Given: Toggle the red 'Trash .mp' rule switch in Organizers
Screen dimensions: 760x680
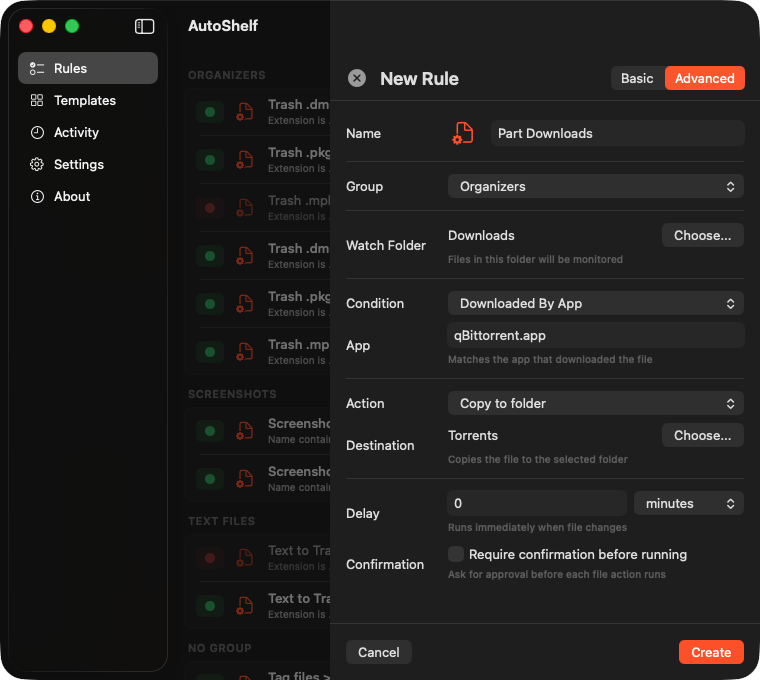Looking at the screenshot, I should (x=210, y=208).
